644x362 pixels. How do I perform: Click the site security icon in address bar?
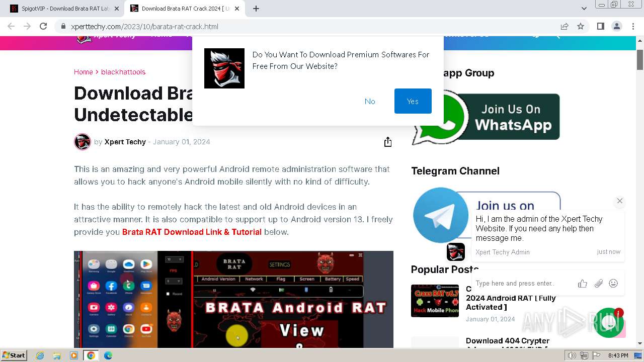click(x=63, y=27)
